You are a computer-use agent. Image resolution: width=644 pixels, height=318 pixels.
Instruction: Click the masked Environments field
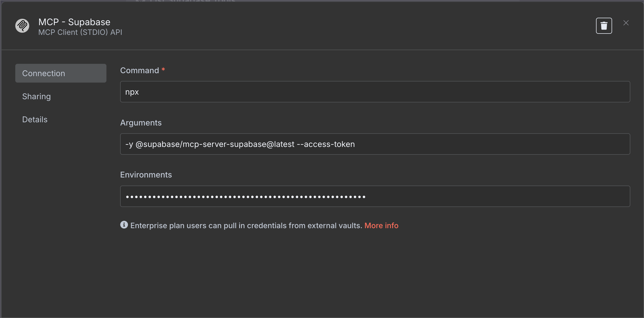coord(375,196)
